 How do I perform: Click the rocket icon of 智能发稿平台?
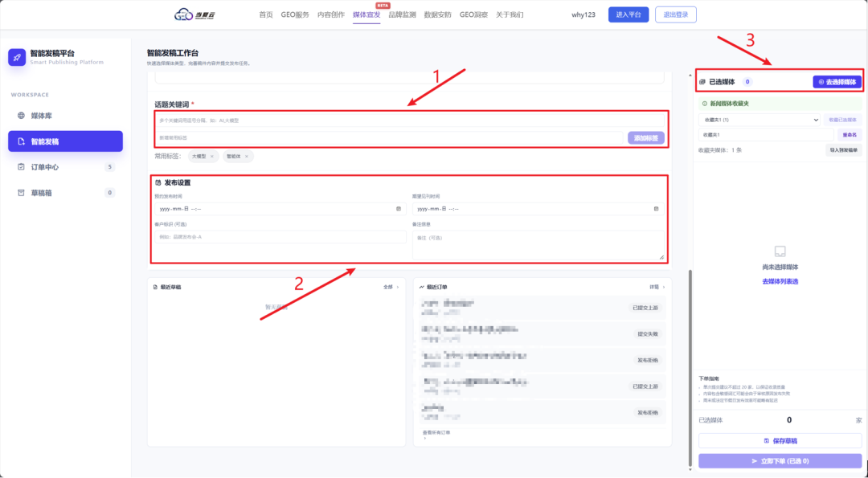tap(17, 57)
